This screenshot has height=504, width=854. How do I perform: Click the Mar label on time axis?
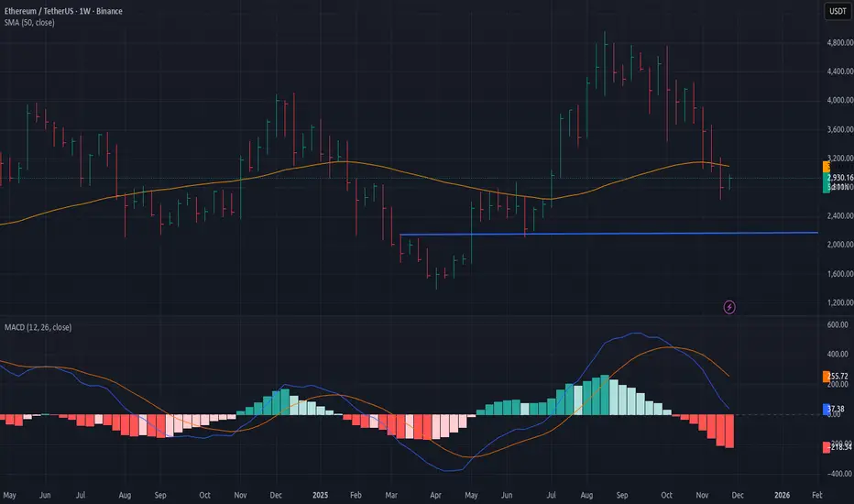click(x=391, y=495)
